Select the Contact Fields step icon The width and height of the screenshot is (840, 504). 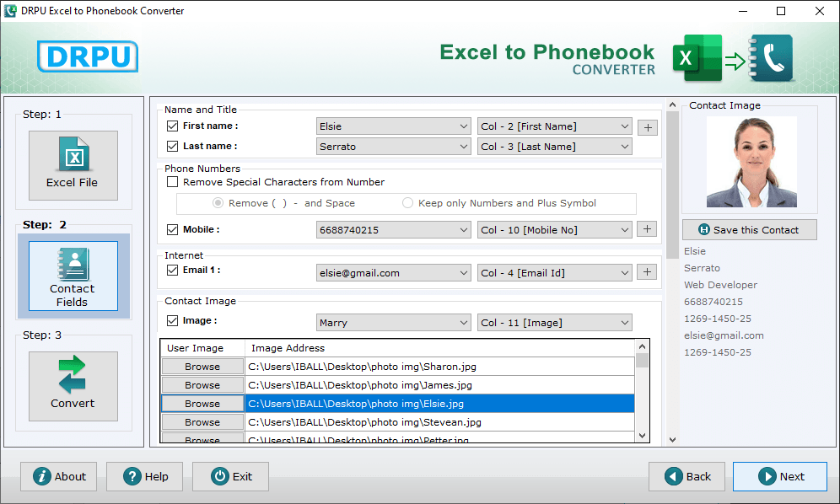73,276
